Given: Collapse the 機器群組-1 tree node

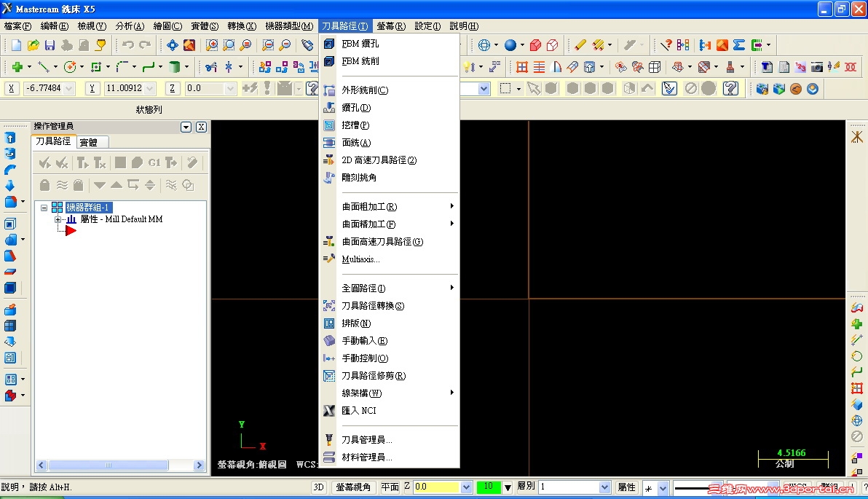Looking at the screenshot, I should coord(44,208).
